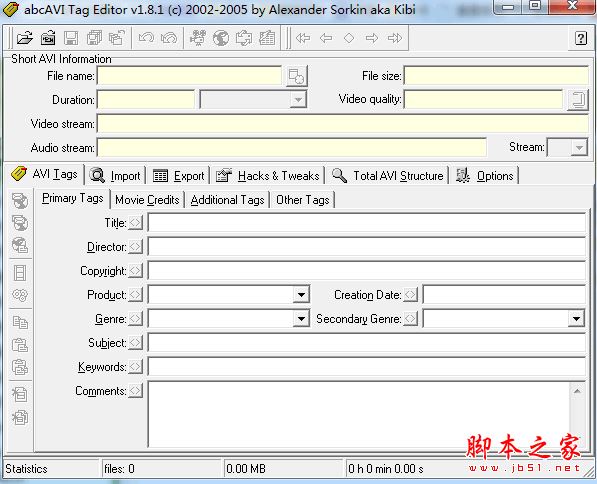
Task: Select the Primary Tags sub-tab
Action: [72, 198]
